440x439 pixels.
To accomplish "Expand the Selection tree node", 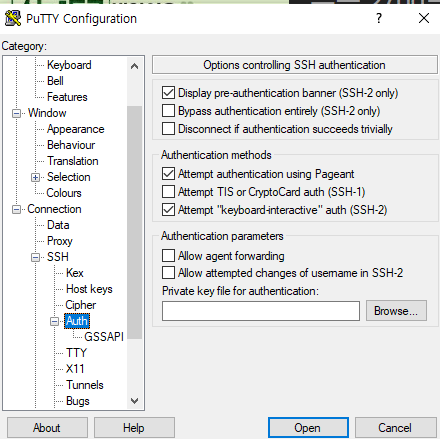I will point(35,177).
